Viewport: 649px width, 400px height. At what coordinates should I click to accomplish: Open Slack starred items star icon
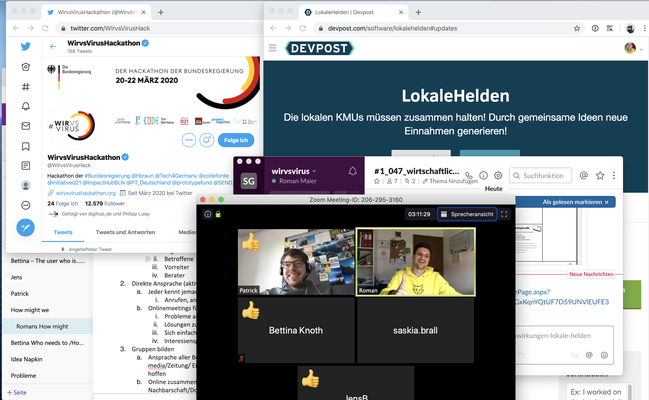[600, 176]
